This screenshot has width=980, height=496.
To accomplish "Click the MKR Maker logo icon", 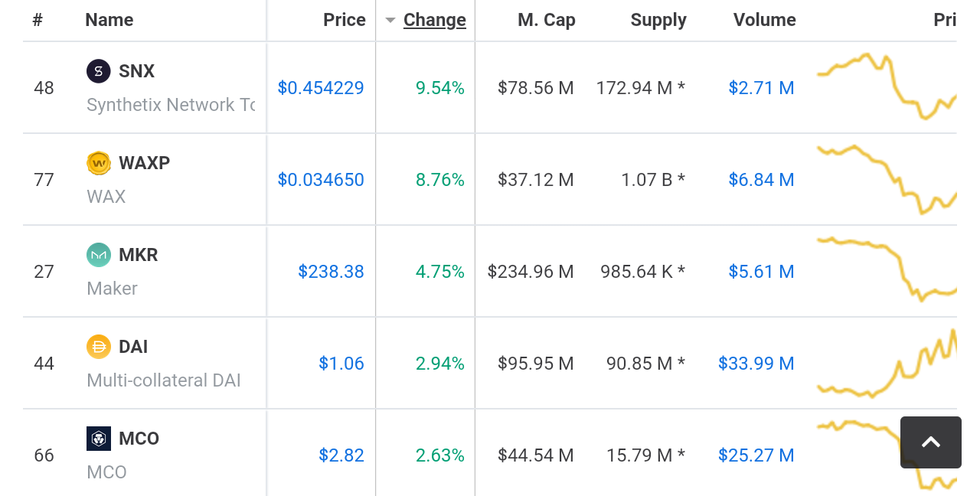I will (x=99, y=255).
